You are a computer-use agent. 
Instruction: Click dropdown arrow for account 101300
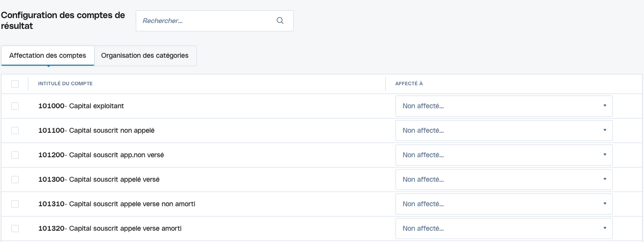[x=604, y=179]
